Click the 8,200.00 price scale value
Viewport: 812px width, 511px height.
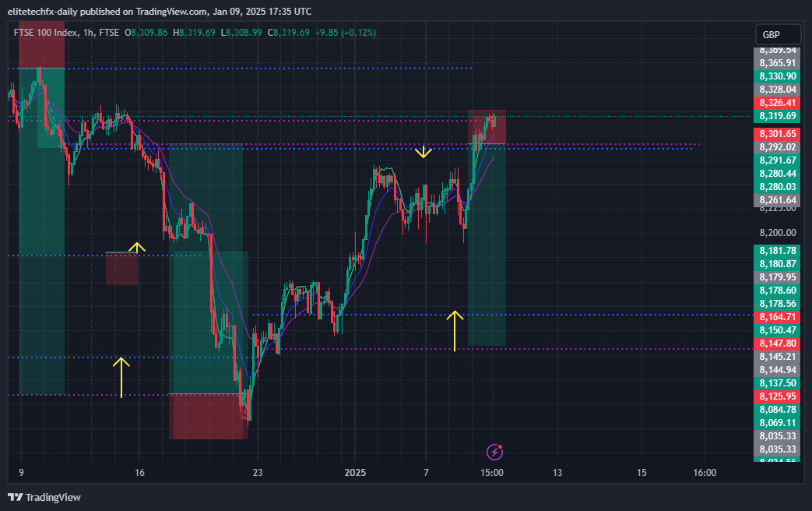click(777, 233)
